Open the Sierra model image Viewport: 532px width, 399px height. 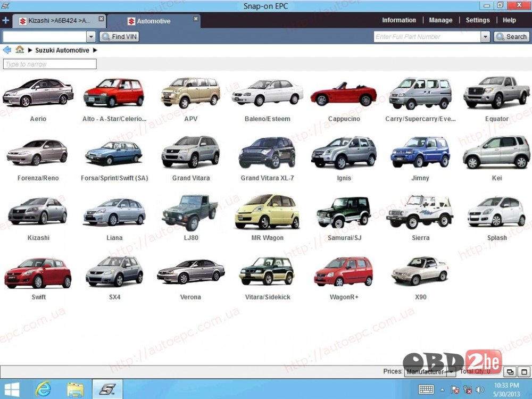(x=420, y=211)
